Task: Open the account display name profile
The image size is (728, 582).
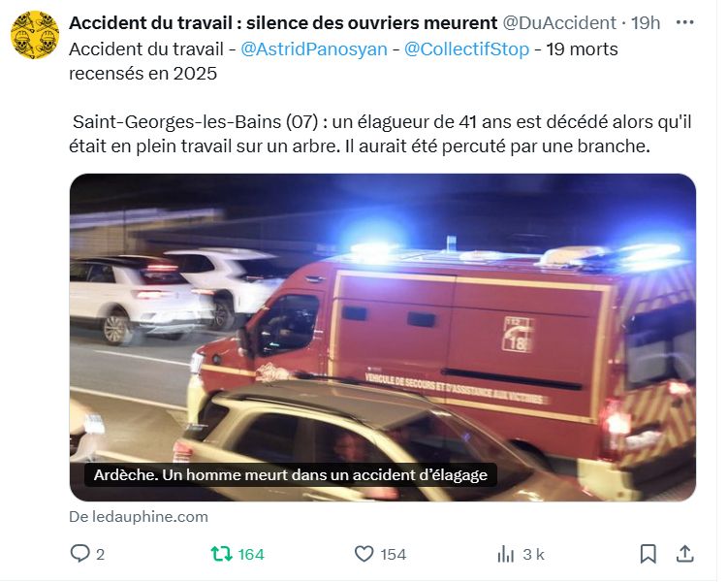Action: pos(283,22)
